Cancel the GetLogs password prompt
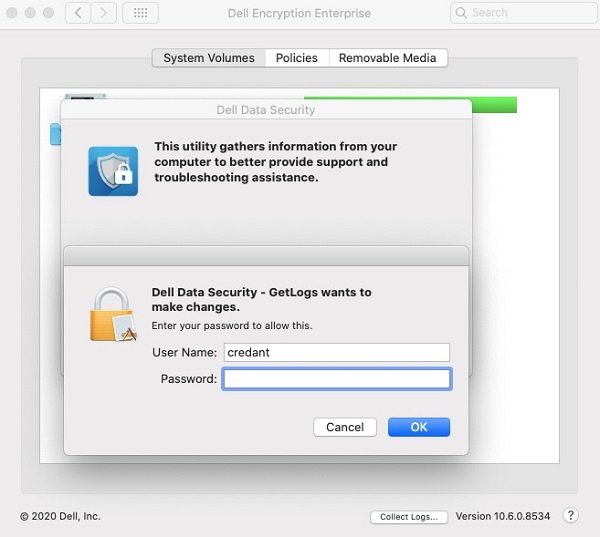Screen dimensions: 600x537 [345, 427]
